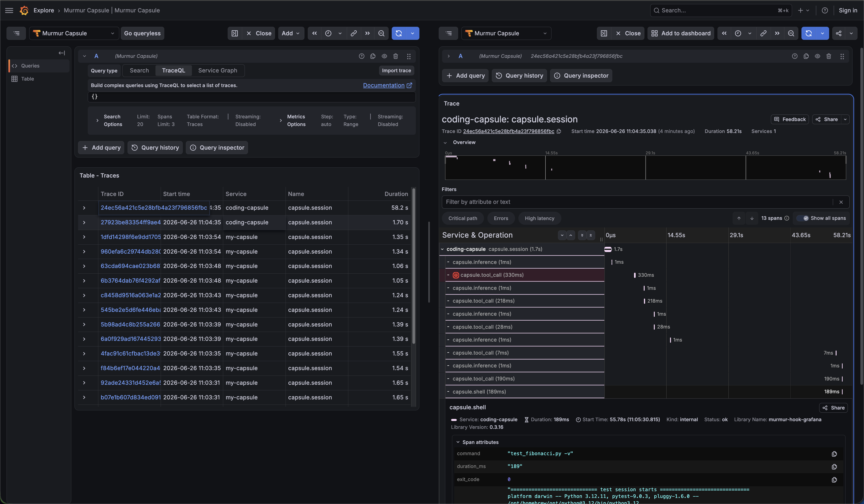
Task: Click Add to dashboard button
Action: pos(681,33)
